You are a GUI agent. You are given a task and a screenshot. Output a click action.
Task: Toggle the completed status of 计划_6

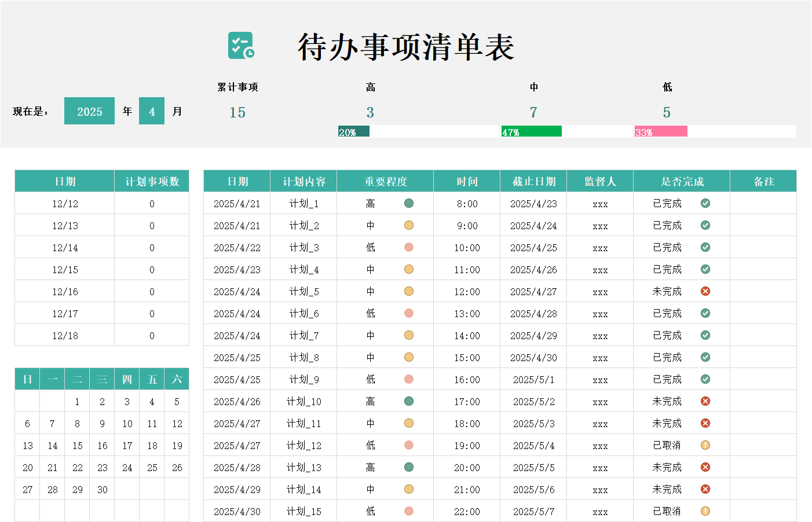tap(705, 313)
